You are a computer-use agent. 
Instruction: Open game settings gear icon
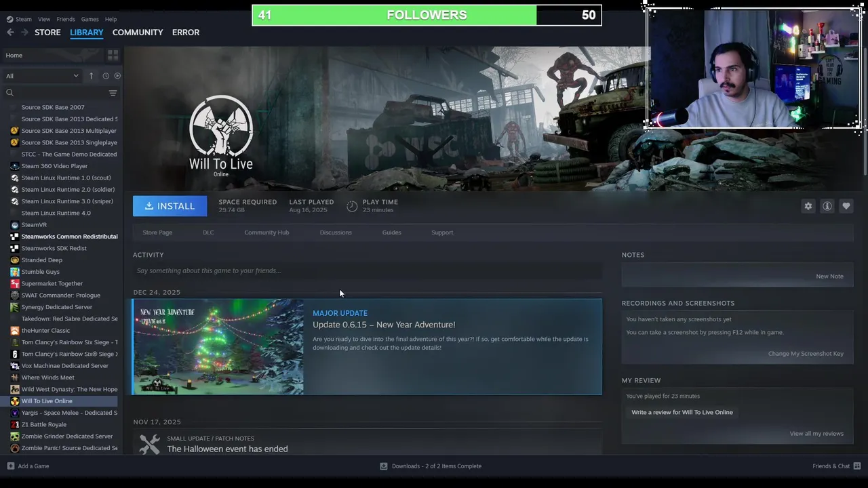[808, 206]
